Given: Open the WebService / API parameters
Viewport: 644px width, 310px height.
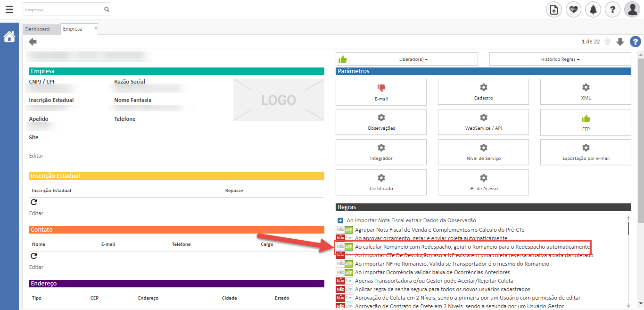Looking at the screenshot, I should tap(483, 122).
